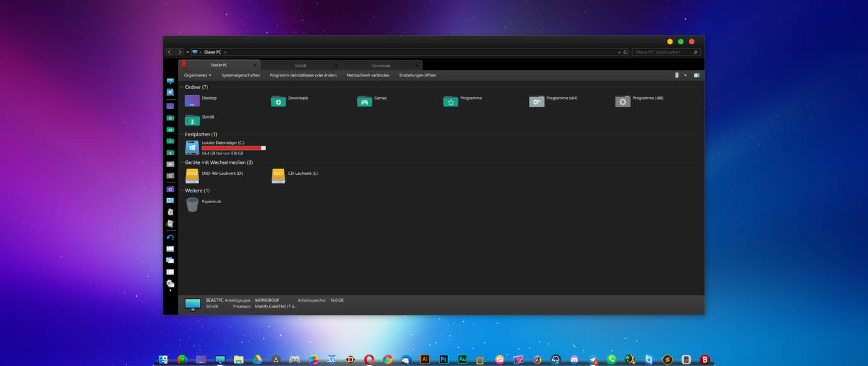Image resolution: width=868 pixels, height=366 pixels.
Task: Open address bar history dropdown
Action: coord(619,52)
